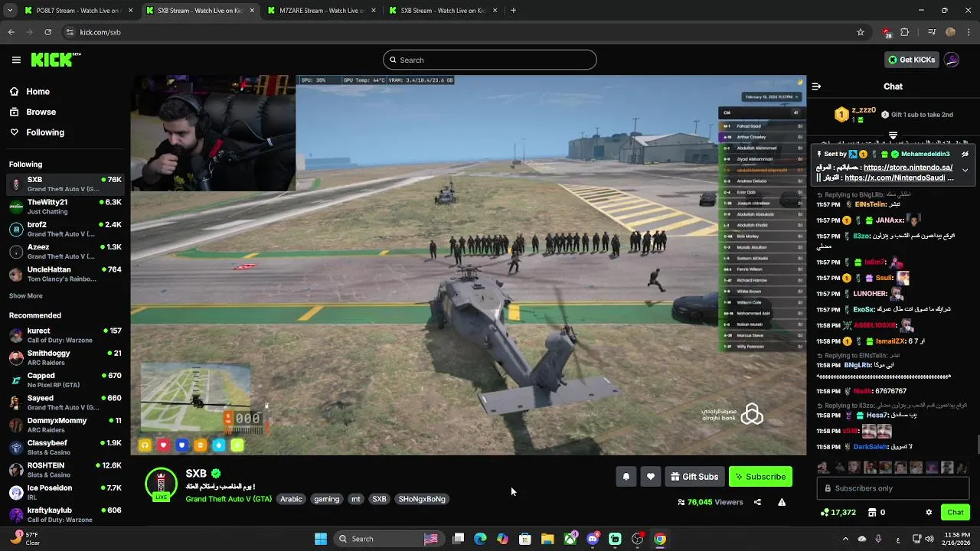Open Windows Start menu
Image resolution: width=980 pixels, height=551 pixels.
321,539
